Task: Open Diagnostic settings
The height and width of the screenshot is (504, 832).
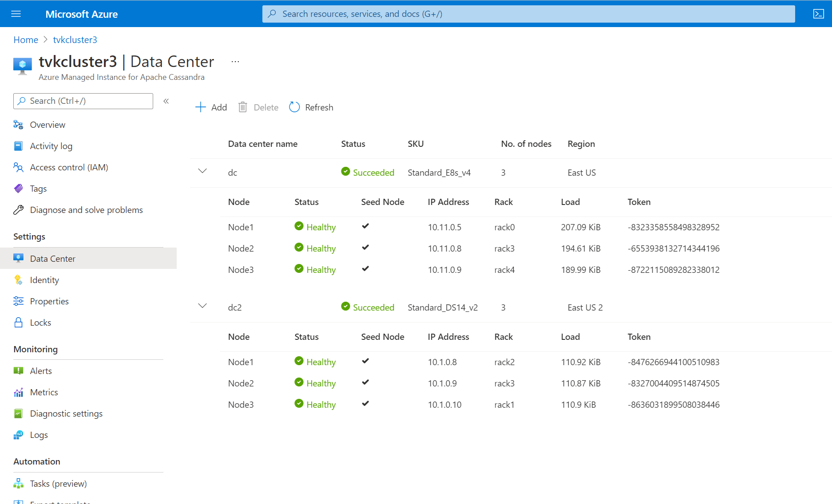Action: pos(66,413)
